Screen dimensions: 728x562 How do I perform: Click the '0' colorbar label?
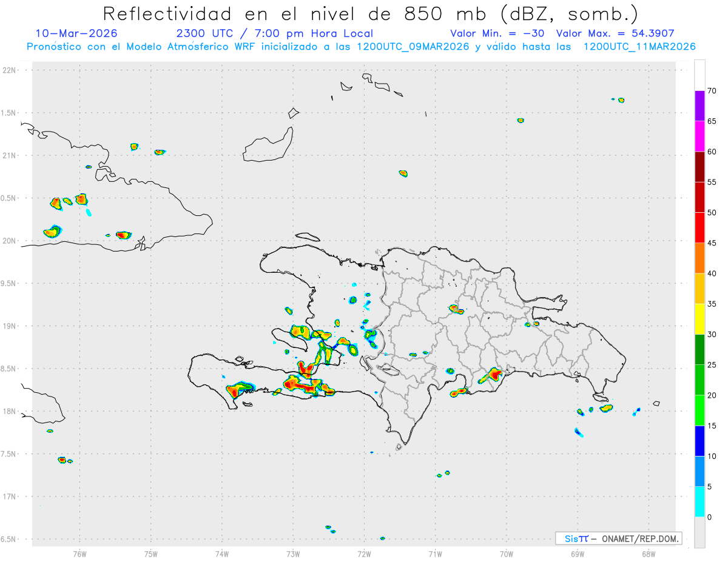710,517
